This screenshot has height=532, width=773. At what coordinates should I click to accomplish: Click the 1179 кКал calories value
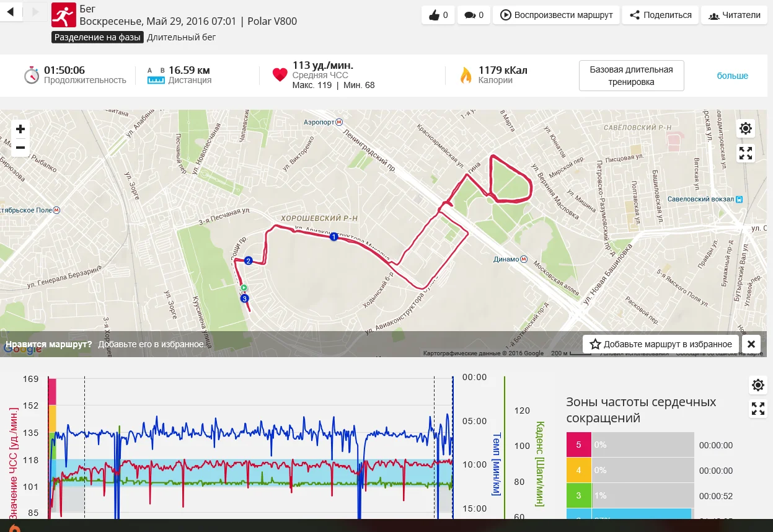tap(503, 70)
